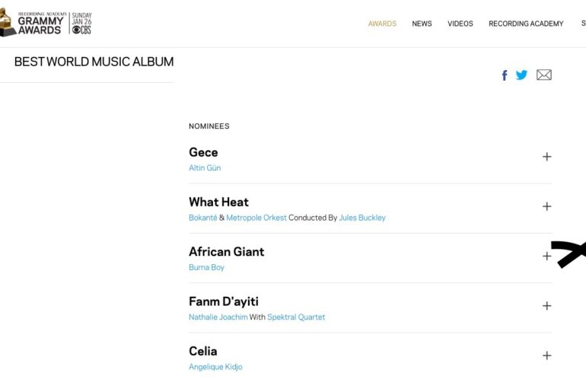View the Nathalie Joachim artist page
The width and height of the screenshot is (586, 392).
(218, 317)
